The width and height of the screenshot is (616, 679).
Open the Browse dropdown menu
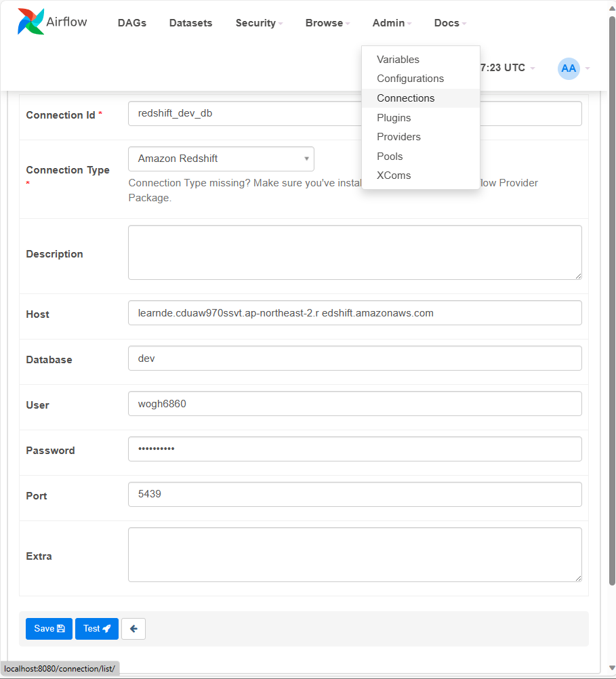pyautogui.click(x=327, y=23)
